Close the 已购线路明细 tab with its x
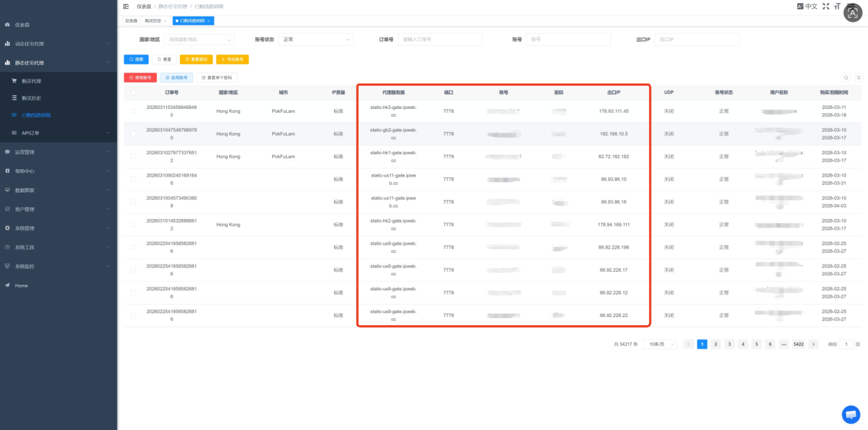 click(208, 21)
